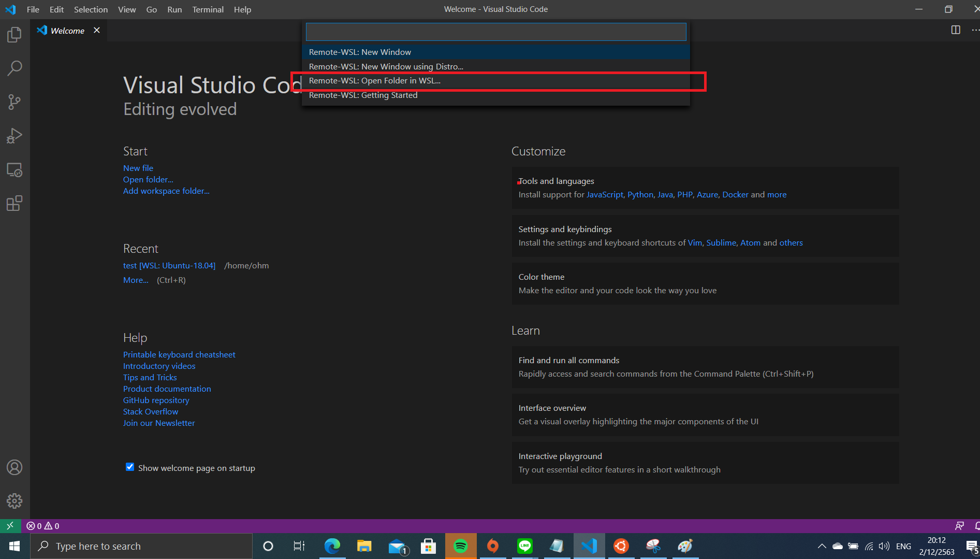The height and width of the screenshot is (559, 980).
Task: Select Remote-WSL: Open Folder in WSL
Action: click(375, 81)
